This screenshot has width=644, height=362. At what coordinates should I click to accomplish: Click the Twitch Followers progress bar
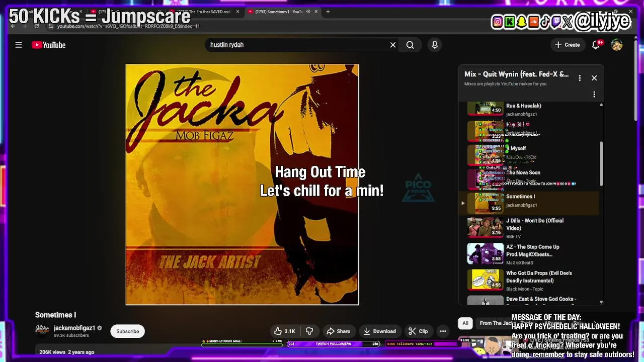(x=333, y=344)
